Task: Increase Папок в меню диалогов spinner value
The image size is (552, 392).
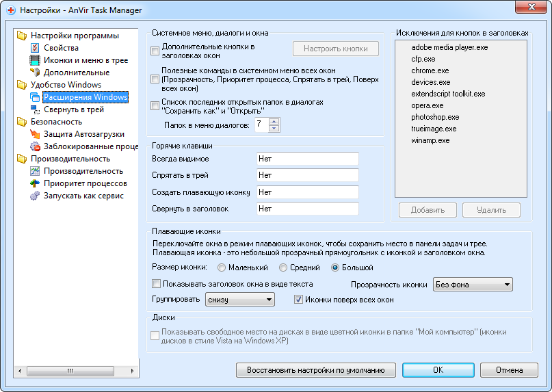Action: 274,122
